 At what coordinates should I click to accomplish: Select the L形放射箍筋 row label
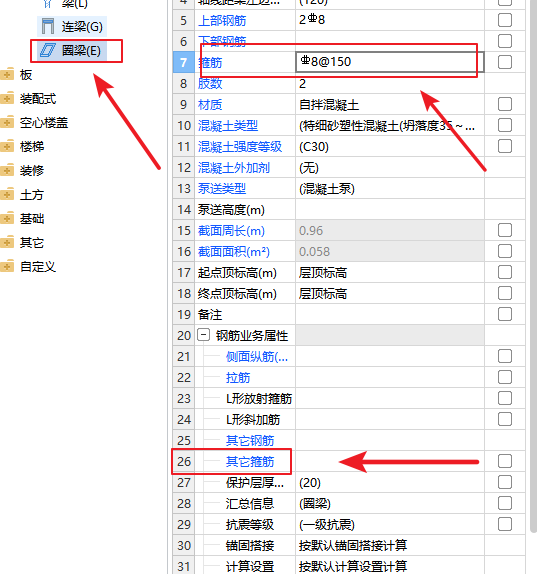[x=258, y=398]
